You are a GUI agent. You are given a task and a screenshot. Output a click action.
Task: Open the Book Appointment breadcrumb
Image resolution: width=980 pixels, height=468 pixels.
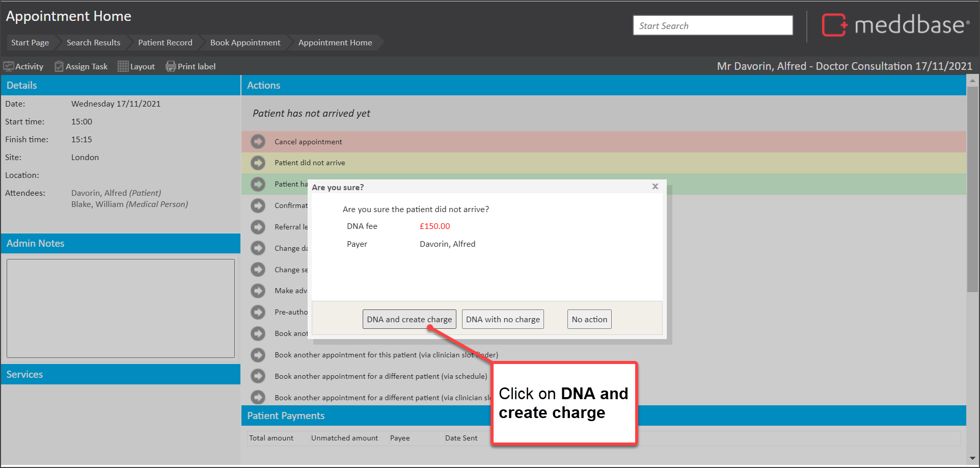pos(245,43)
